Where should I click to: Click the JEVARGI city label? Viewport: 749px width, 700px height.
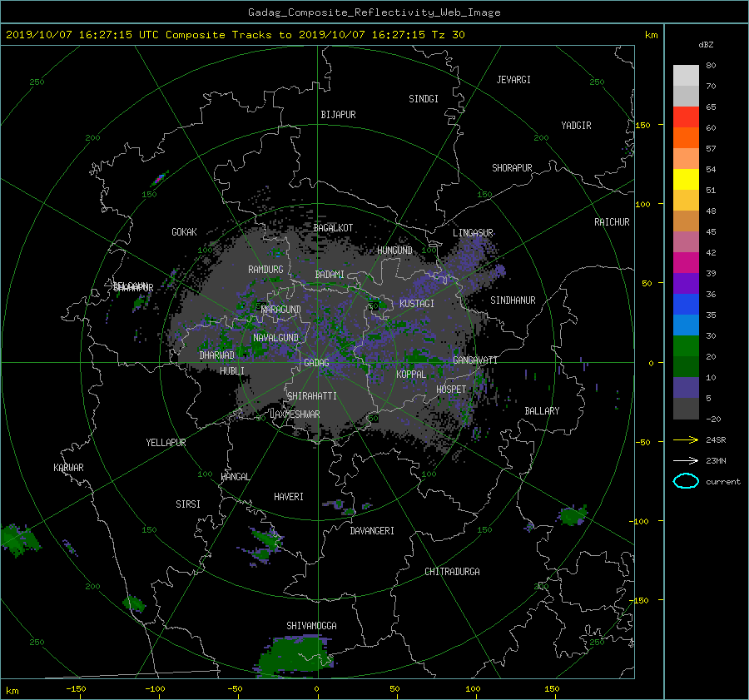tap(513, 80)
